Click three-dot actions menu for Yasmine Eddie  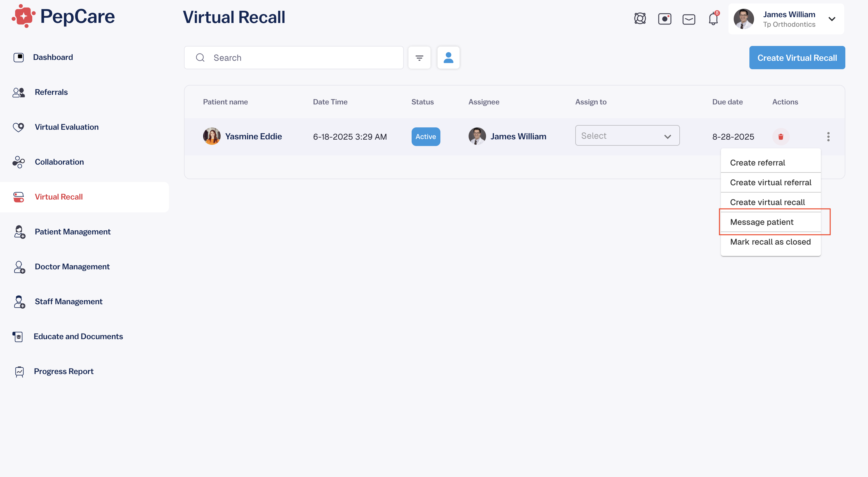[828, 136]
